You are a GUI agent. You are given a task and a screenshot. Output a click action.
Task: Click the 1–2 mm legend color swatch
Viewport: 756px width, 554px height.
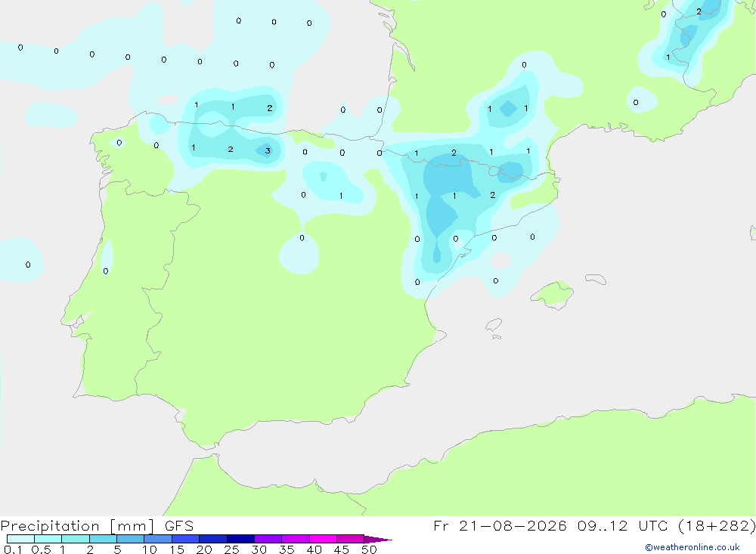click(76, 539)
